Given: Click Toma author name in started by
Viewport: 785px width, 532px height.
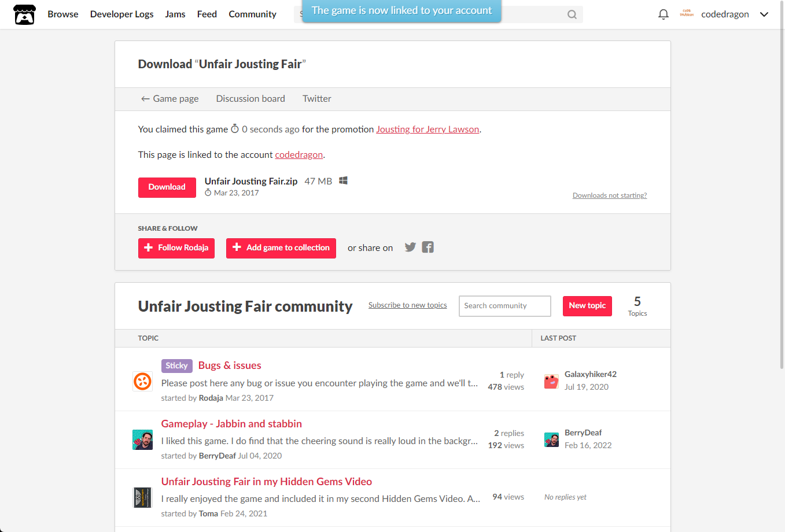Looking at the screenshot, I should 208,513.
